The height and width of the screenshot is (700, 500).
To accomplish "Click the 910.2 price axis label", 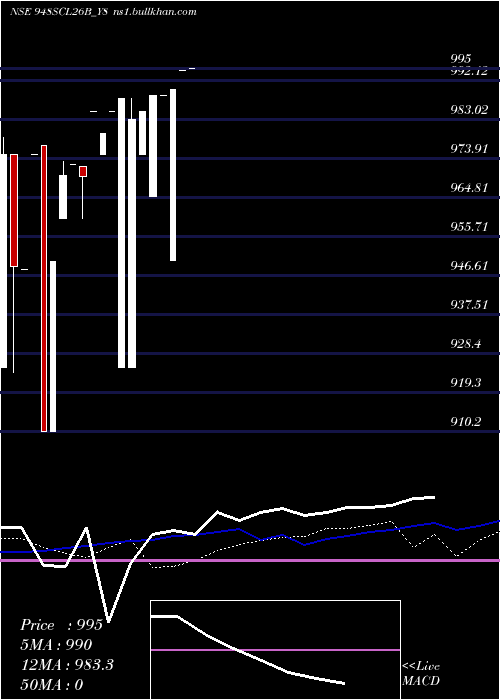I will (466, 422).
